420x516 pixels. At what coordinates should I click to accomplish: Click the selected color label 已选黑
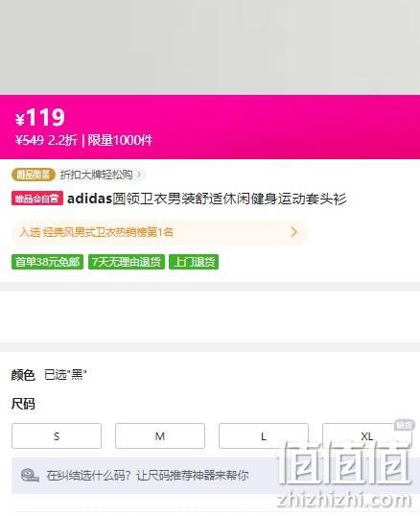tap(65, 374)
